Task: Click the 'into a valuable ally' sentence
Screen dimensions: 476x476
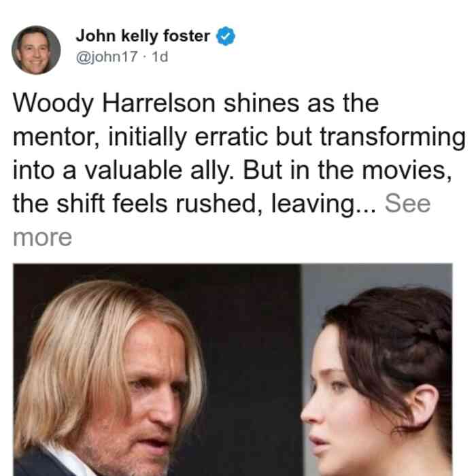Action: (123, 170)
